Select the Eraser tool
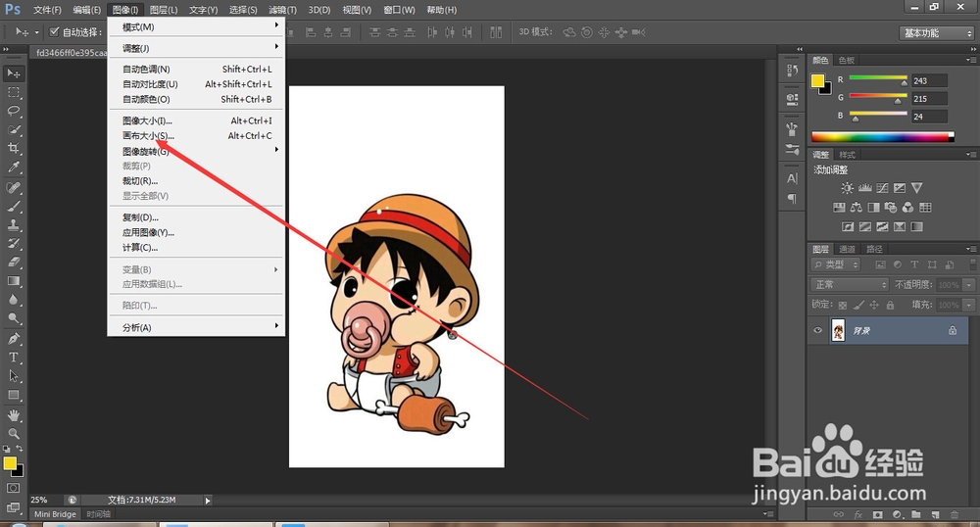 (x=13, y=263)
